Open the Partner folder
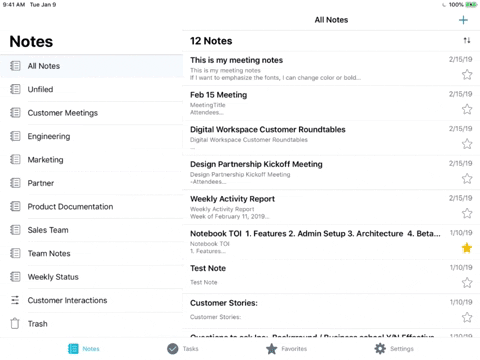480x360 pixels. 91,183
